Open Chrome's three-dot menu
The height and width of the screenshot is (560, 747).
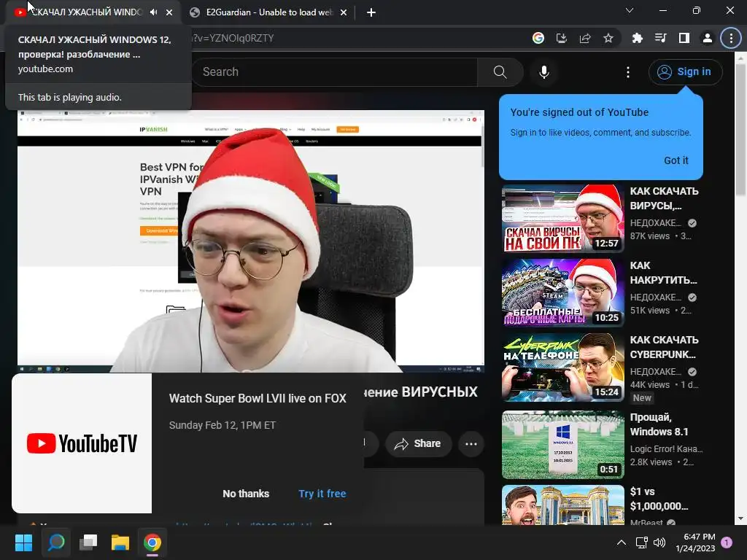click(x=731, y=38)
